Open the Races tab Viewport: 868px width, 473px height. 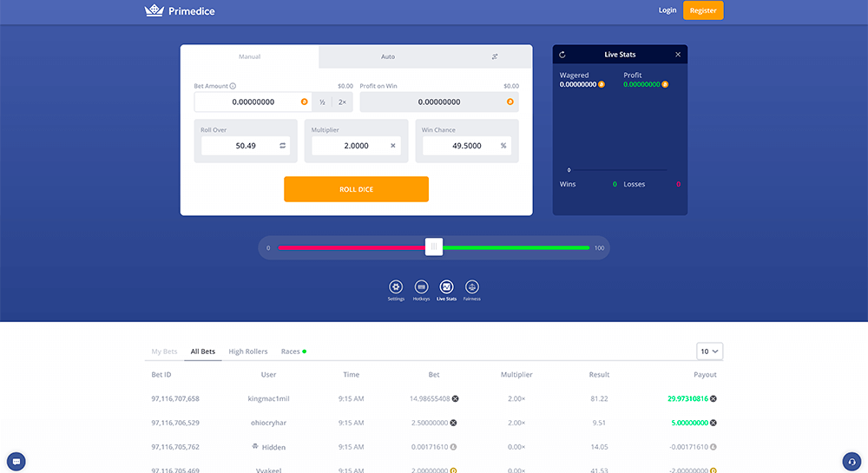point(293,351)
